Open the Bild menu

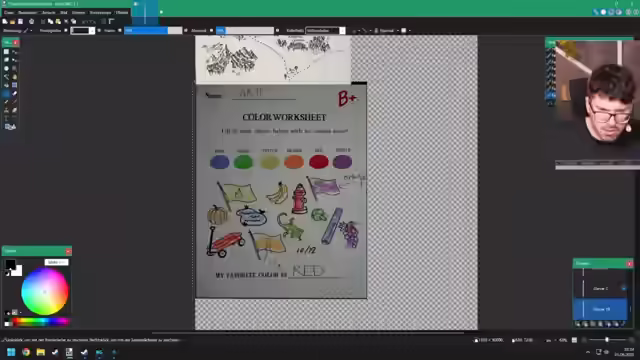(64, 13)
